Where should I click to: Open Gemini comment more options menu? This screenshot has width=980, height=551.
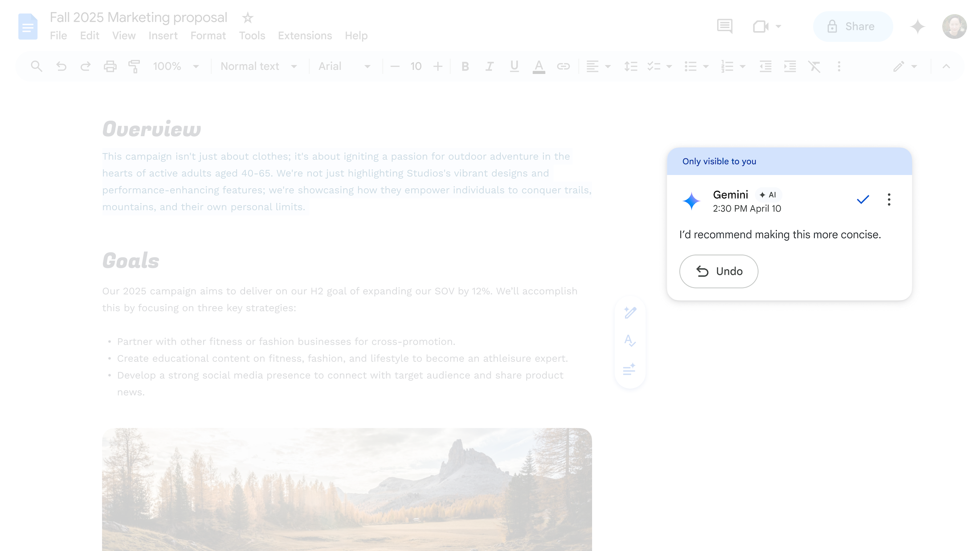pos(889,199)
